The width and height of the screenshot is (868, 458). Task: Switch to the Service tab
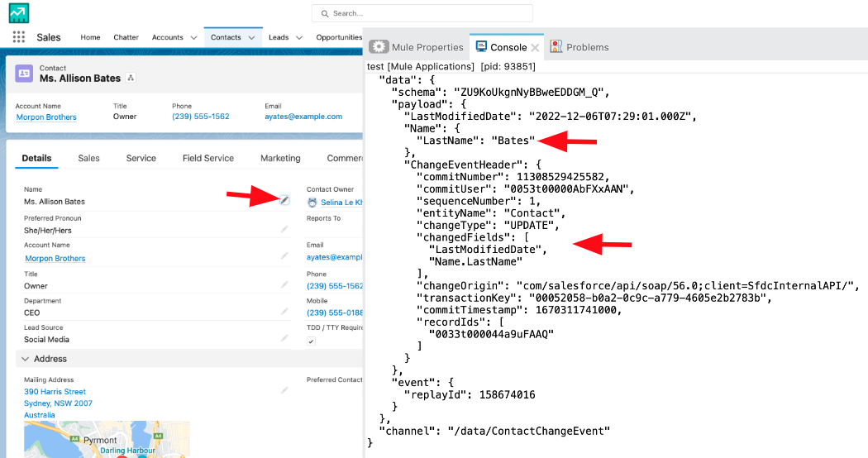click(141, 159)
